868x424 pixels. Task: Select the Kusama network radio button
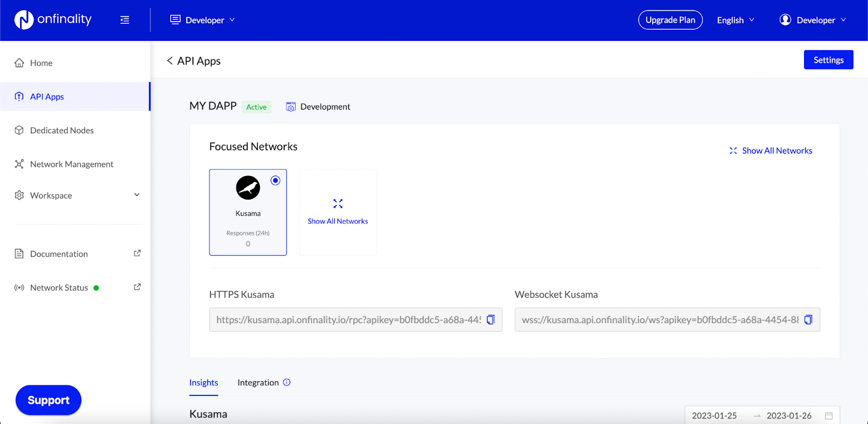point(276,181)
